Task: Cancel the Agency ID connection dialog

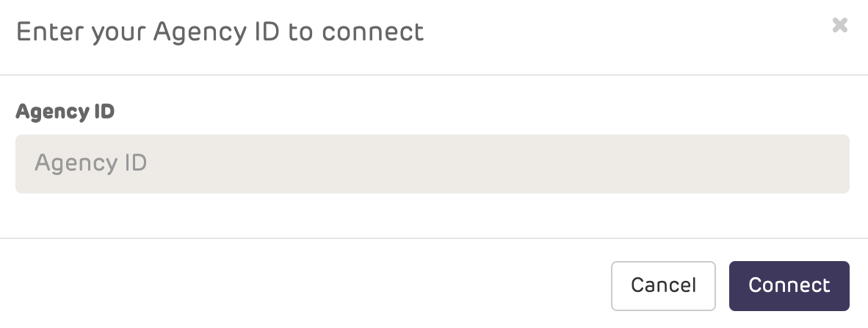Action: [x=663, y=285]
